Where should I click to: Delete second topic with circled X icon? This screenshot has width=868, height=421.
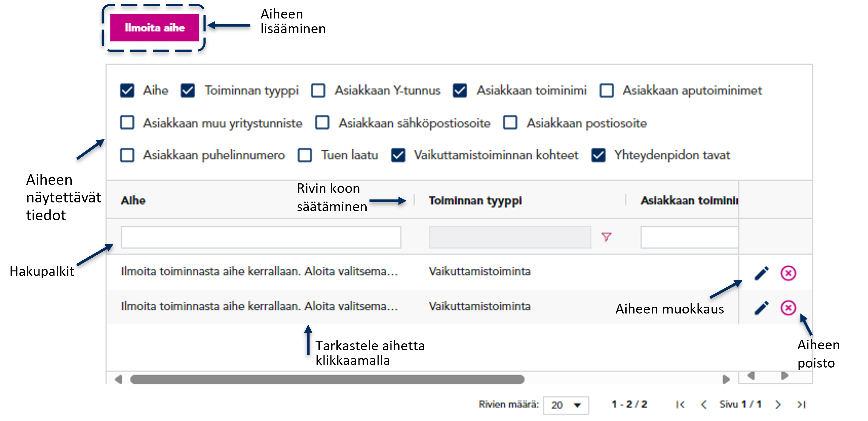[x=788, y=308]
